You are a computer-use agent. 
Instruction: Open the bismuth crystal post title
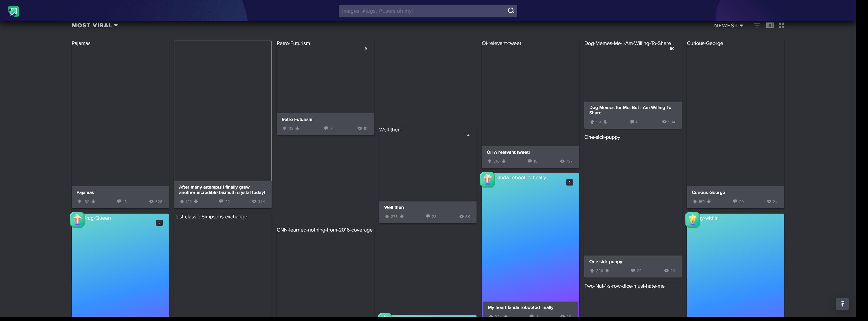pos(222,190)
